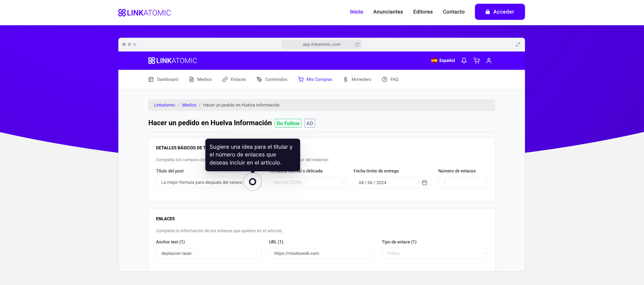Expand the preview with fullscreen arrows icon
644x285 pixels.
[518, 44]
